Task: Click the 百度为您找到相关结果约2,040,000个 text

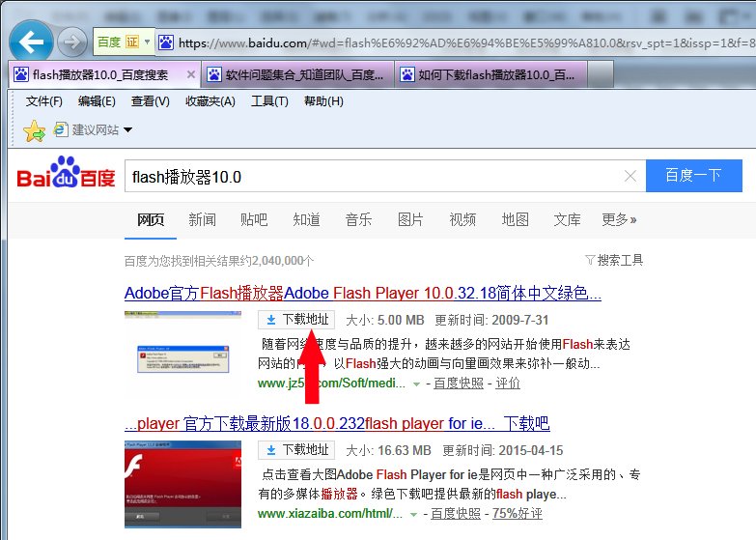Action: (x=219, y=261)
